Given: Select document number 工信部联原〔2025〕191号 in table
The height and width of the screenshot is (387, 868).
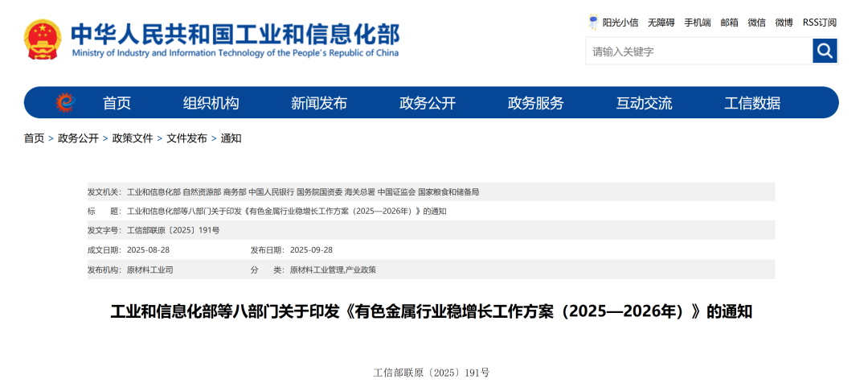Looking at the screenshot, I should (x=174, y=230).
